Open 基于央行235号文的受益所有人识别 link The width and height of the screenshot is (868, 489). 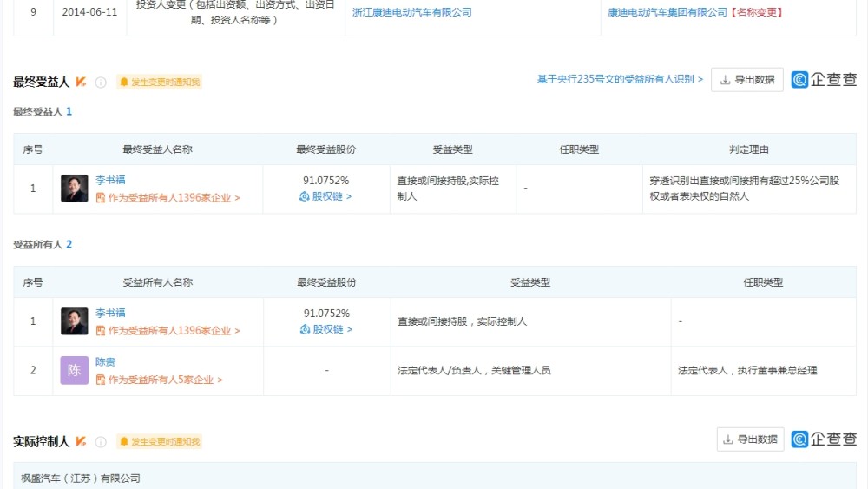[x=620, y=79]
